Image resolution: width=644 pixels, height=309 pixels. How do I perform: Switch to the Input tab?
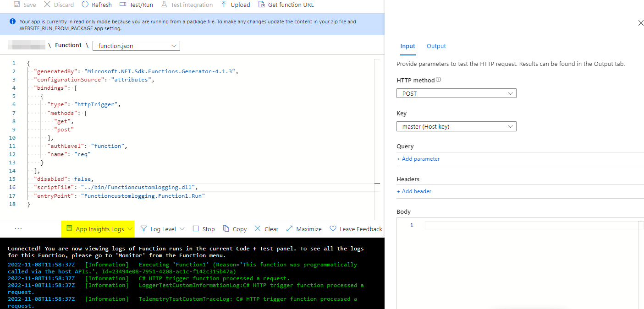click(x=407, y=46)
